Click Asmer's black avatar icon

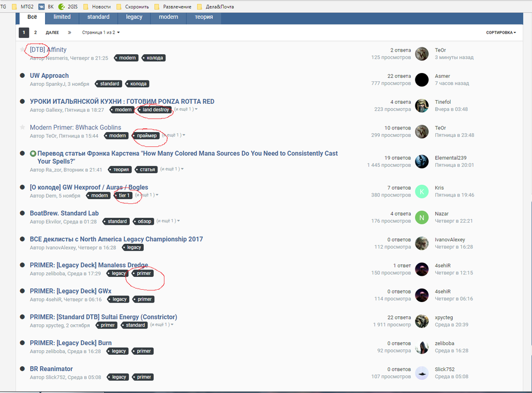point(422,80)
